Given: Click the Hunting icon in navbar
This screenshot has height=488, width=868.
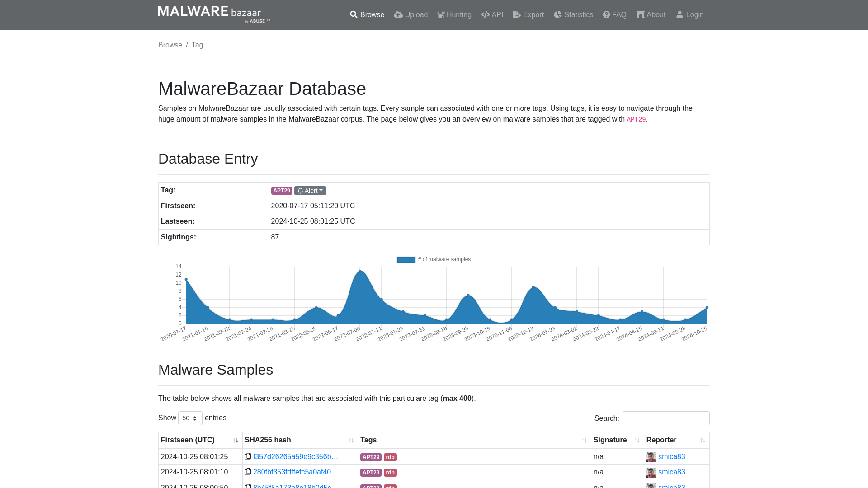Looking at the screenshot, I should tap(441, 15).
